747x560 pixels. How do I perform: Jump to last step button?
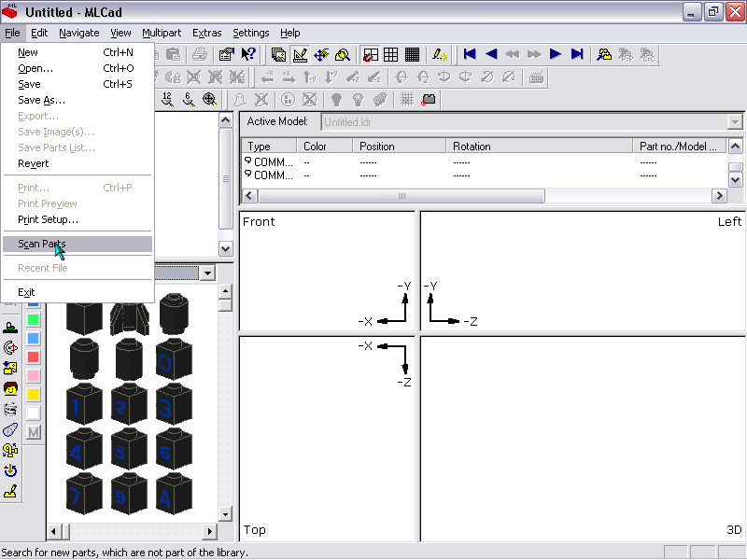(577, 54)
